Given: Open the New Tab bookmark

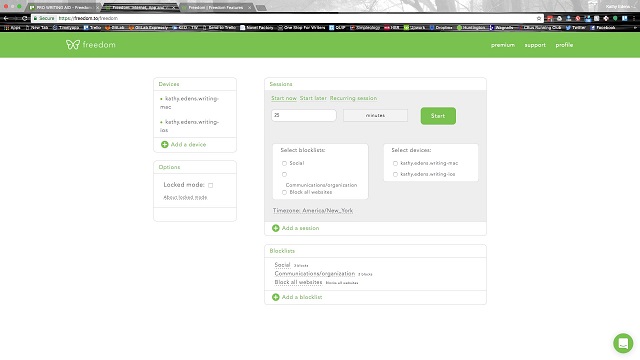Looking at the screenshot, I should (37, 28).
